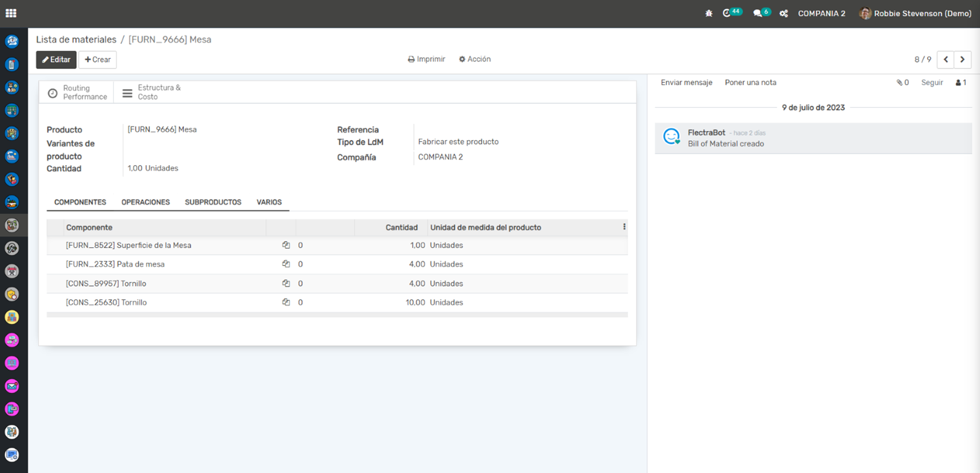Image resolution: width=980 pixels, height=473 pixels.
Task: Click the copy icon beside Pata de mesa
Action: 286,264
